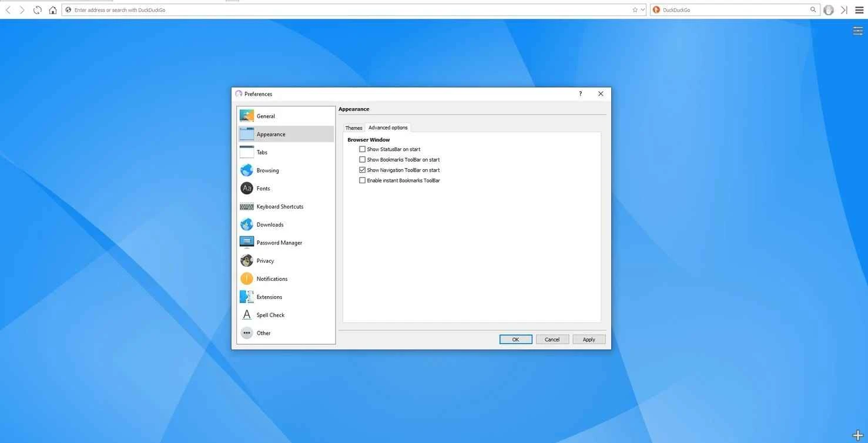
Task: Expand the address bar history dropdown
Action: 642,10
